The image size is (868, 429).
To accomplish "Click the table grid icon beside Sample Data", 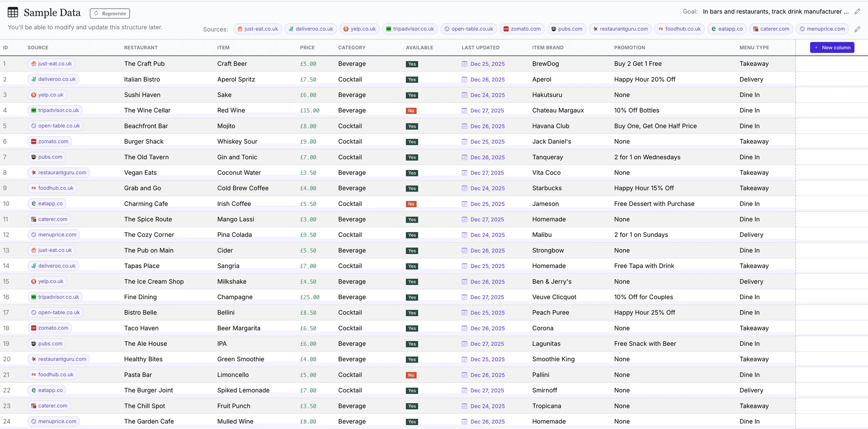I will point(13,13).
